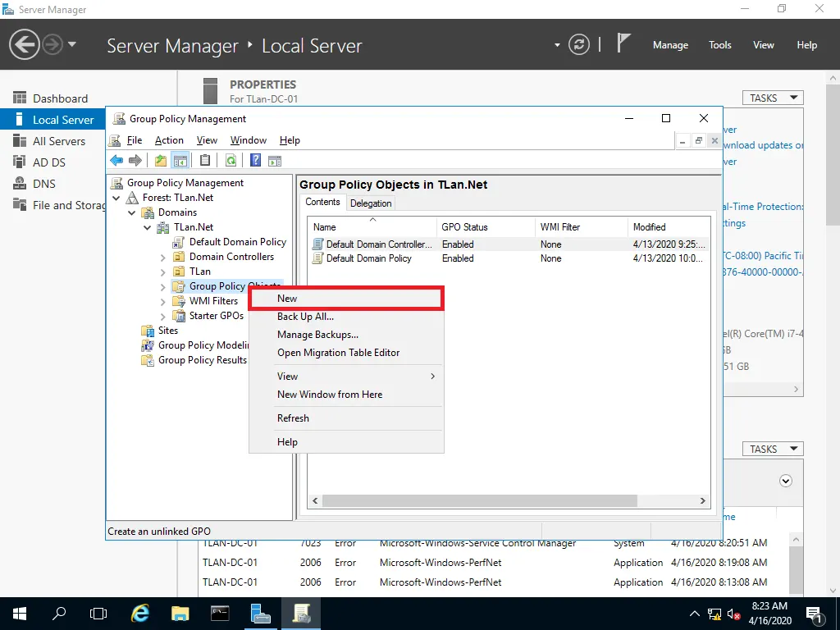Click the Events collapse chevron circle
840x630 pixels.
(785, 481)
